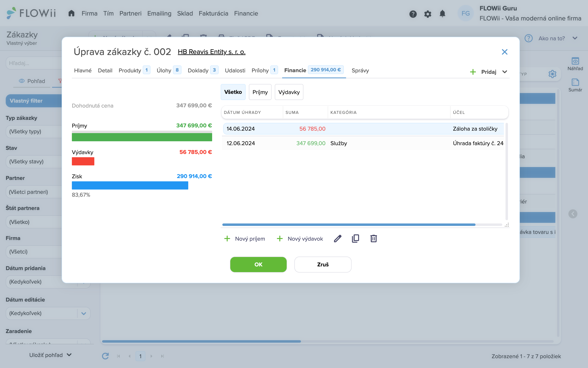Switch to the Správy tab

360,71
